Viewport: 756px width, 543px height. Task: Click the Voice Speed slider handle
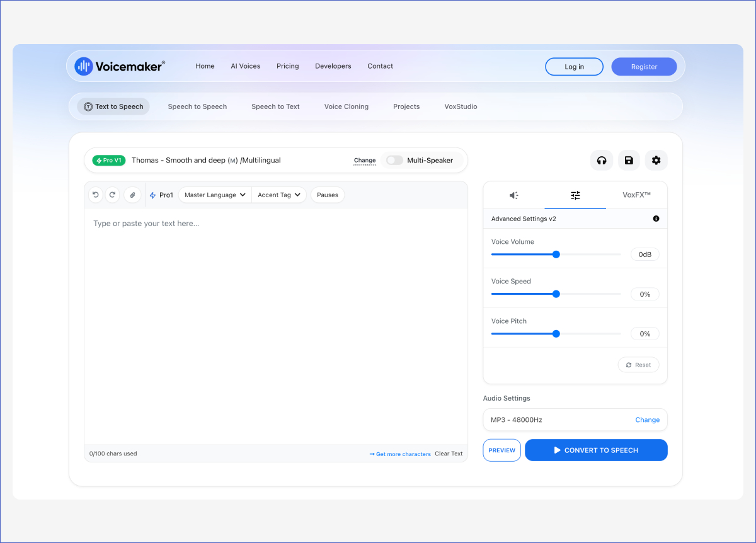pos(556,294)
